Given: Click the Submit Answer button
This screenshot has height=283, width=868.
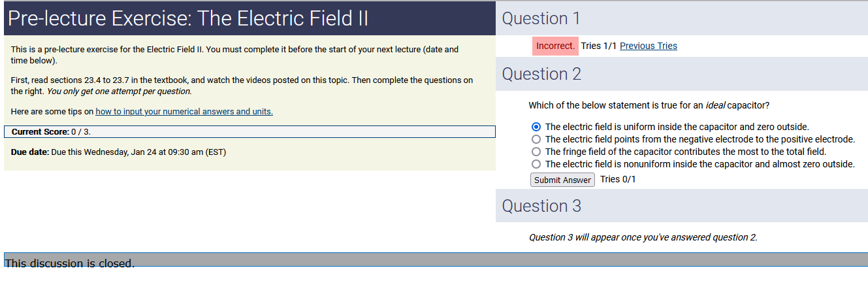Looking at the screenshot, I should [562, 180].
